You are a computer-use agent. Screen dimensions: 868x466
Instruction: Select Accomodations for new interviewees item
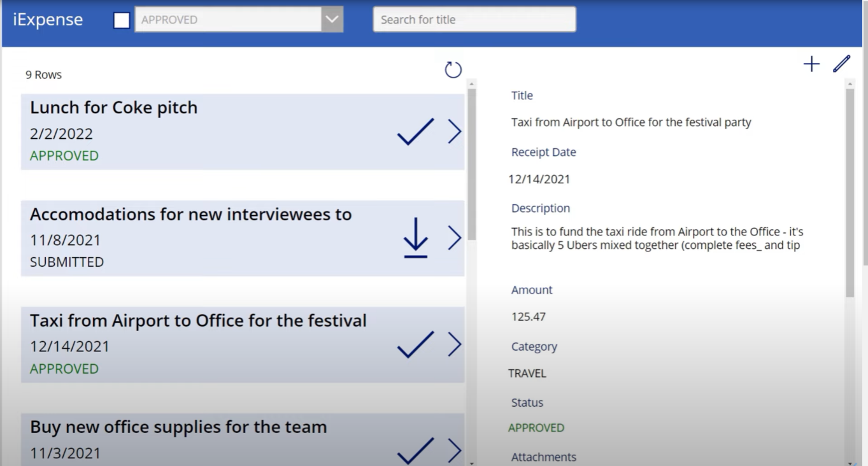point(243,238)
